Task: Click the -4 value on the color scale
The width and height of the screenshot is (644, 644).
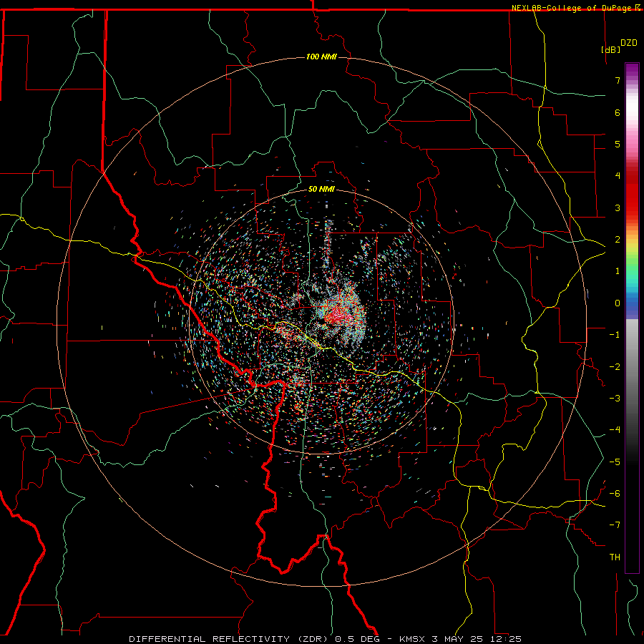Action: coord(615,430)
